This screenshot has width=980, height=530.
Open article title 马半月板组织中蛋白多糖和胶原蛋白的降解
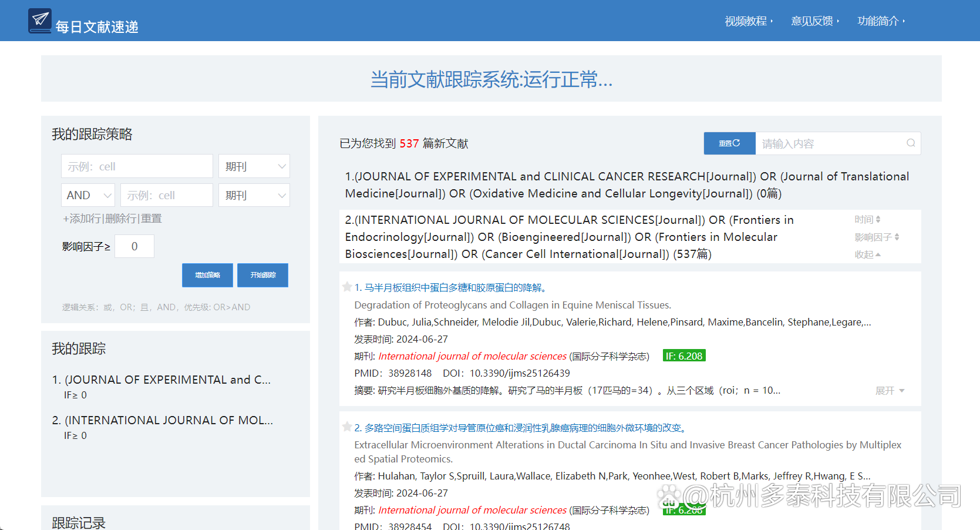[x=452, y=287]
